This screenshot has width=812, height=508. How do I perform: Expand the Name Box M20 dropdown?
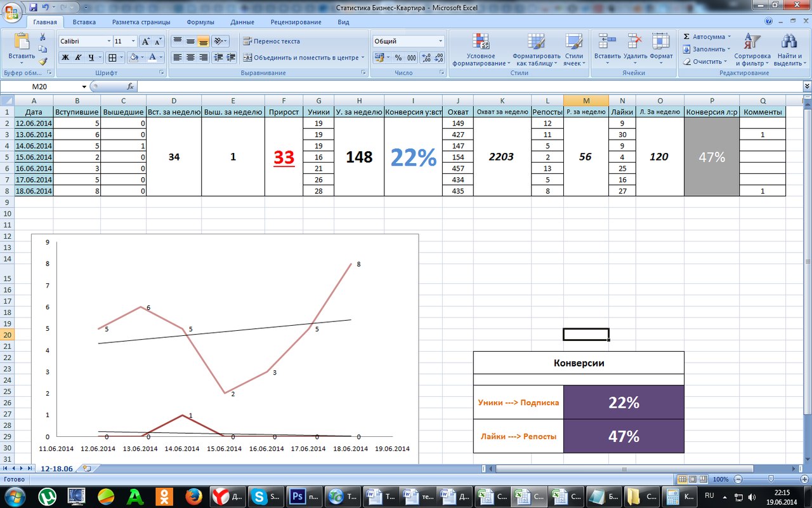point(84,86)
